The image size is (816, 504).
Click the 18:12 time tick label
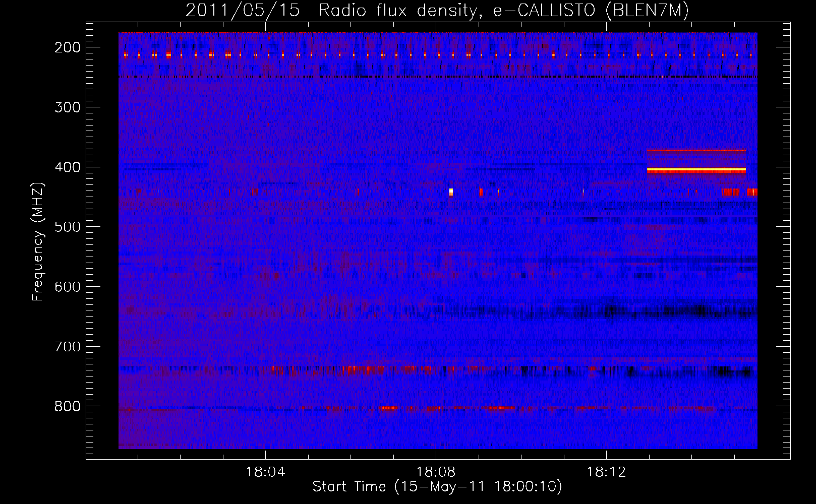tap(606, 472)
